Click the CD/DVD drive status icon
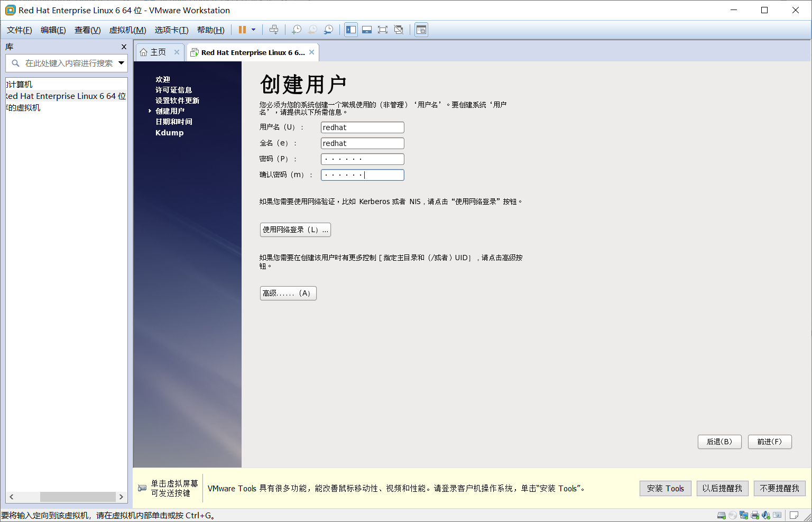Viewport: 812px width, 522px height. click(732, 515)
